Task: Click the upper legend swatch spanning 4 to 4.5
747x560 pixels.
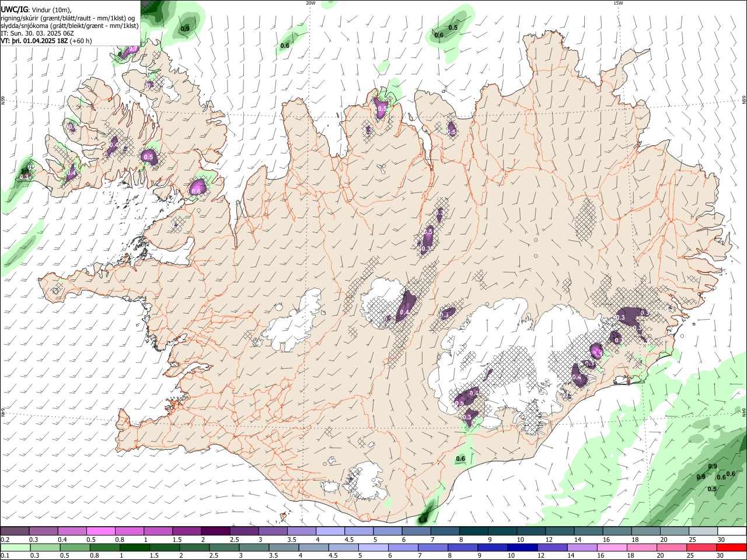Action: 330,531
